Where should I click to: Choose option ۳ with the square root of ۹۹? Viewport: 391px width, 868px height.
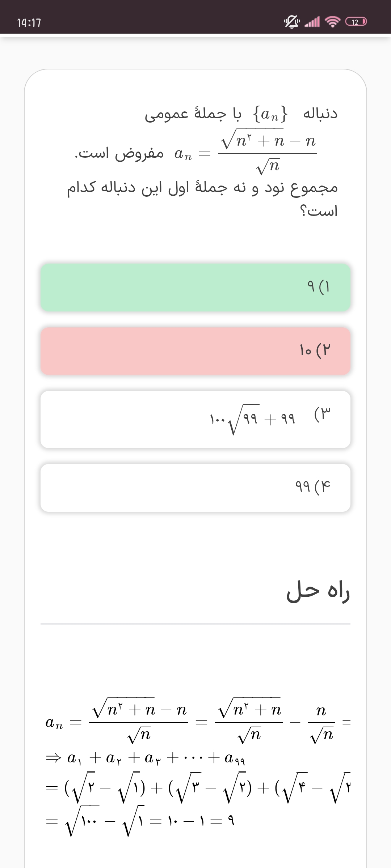(195, 420)
